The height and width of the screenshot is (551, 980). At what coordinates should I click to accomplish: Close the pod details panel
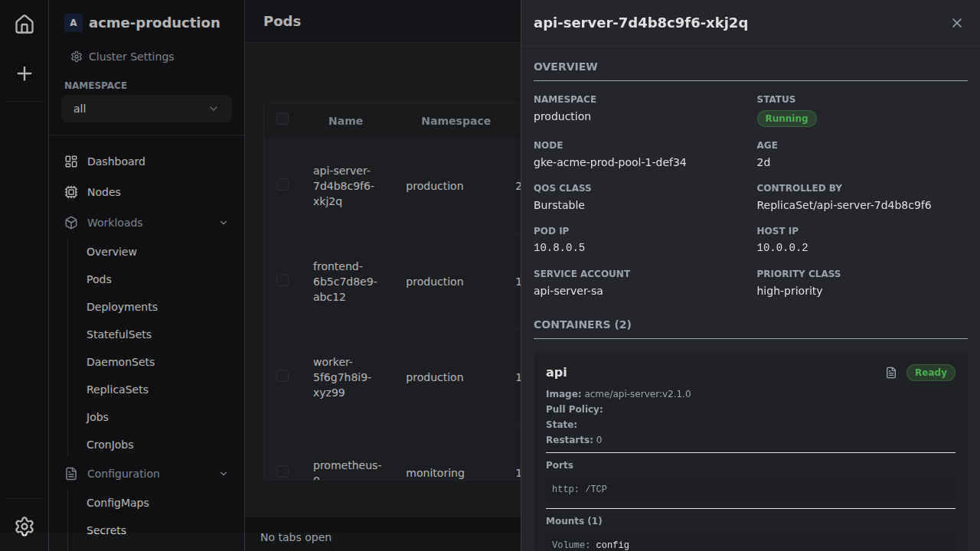click(x=956, y=23)
